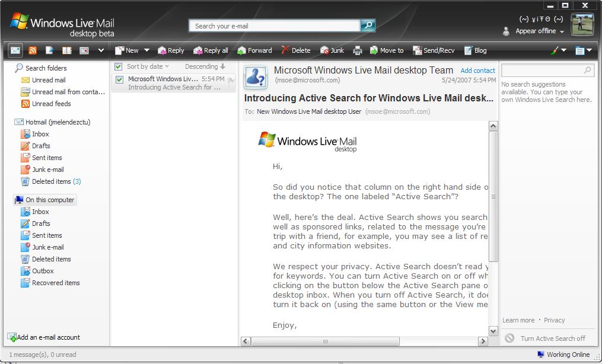Create a New message
Viewport: 602px width, 364px height.
coord(127,50)
